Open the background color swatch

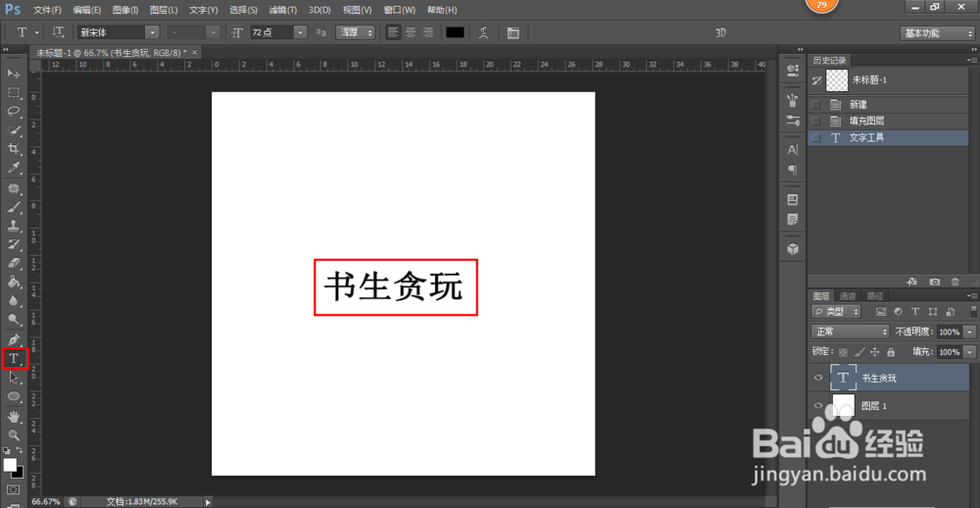coord(20,473)
